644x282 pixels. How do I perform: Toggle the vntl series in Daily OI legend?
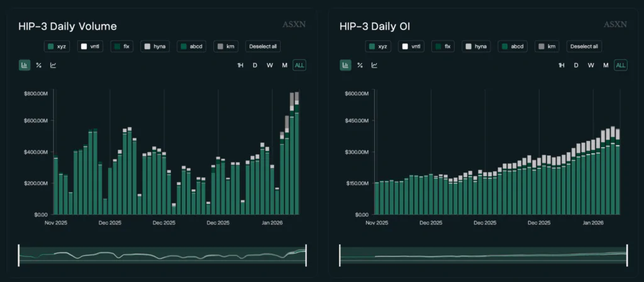pyautogui.click(x=411, y=46)
